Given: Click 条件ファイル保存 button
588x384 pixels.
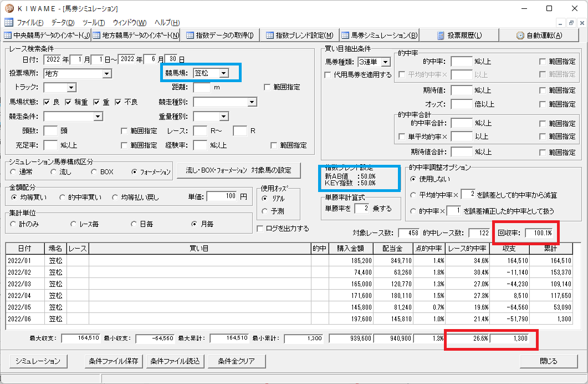Looking at the screenshot, I should (114, 361).
